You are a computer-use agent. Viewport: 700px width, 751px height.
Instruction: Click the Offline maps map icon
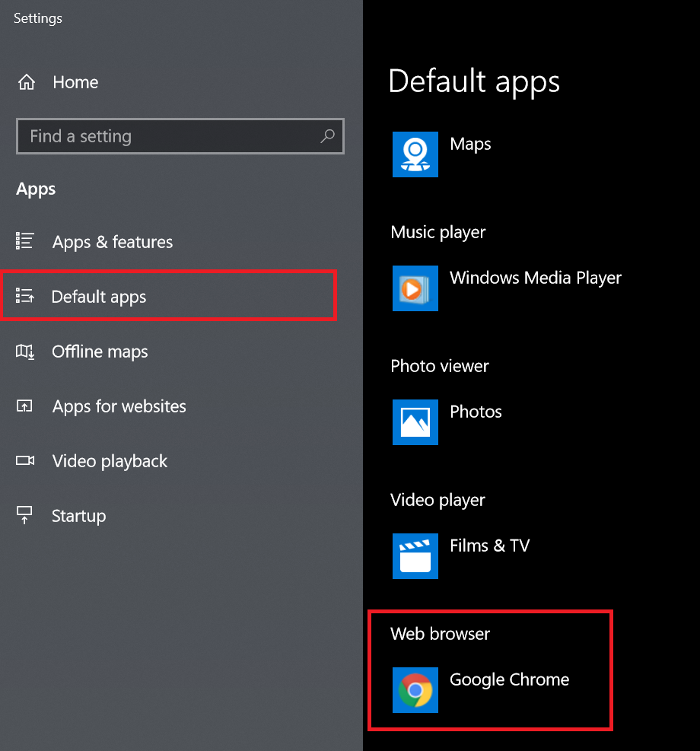25,352
